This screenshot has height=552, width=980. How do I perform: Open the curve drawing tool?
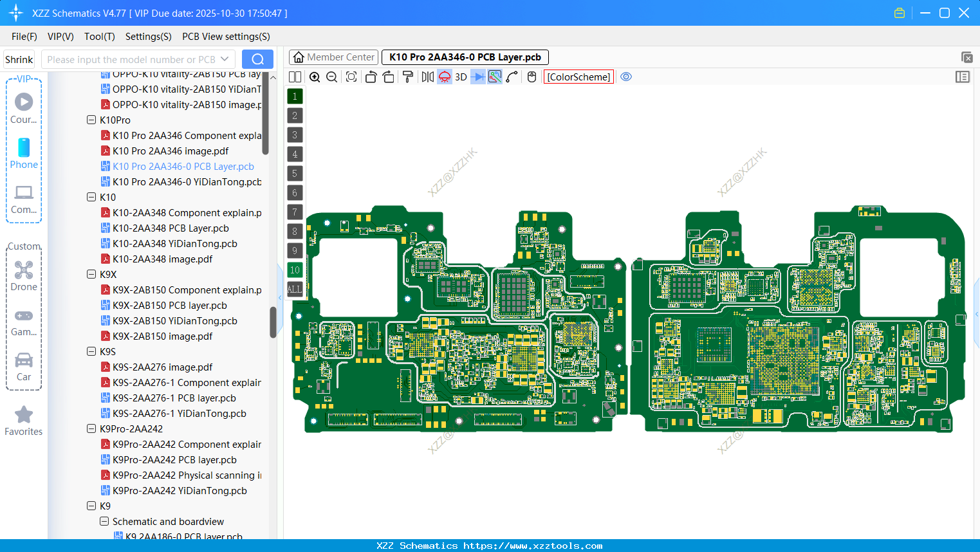(512, 77)
